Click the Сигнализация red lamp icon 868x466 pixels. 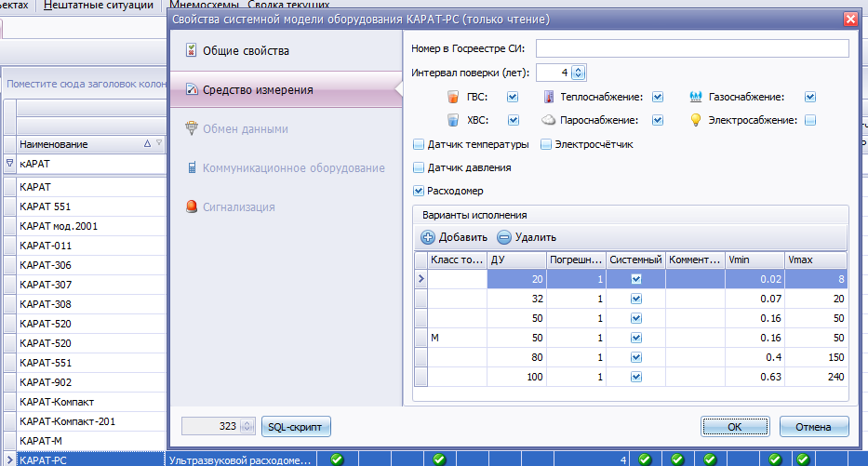pos(192,207)
